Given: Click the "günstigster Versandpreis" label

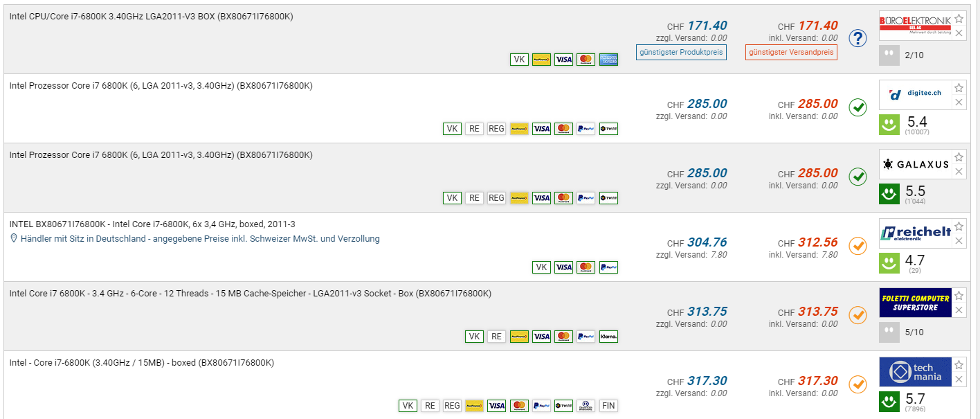Looking at the screenshot, I should coord(792,53).
